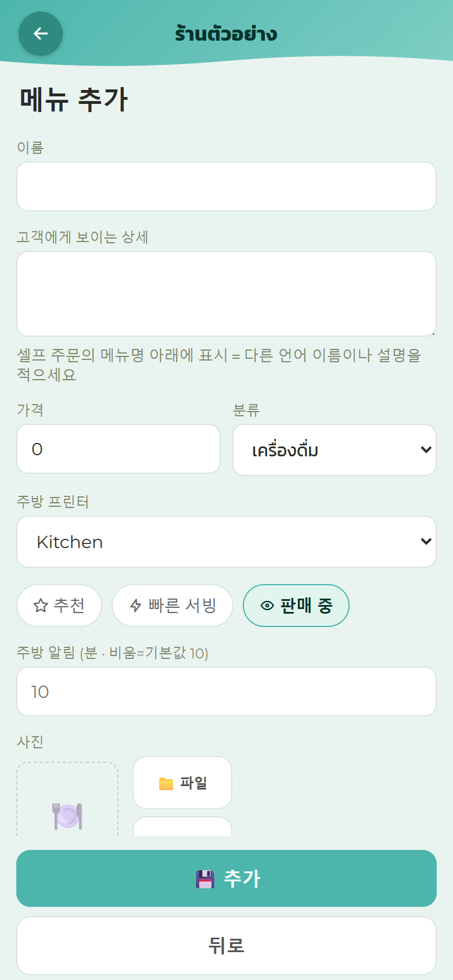Screen dimensions: 453x980
Task: Click the star icon on 추천 chip
Action: click(41, 606)
